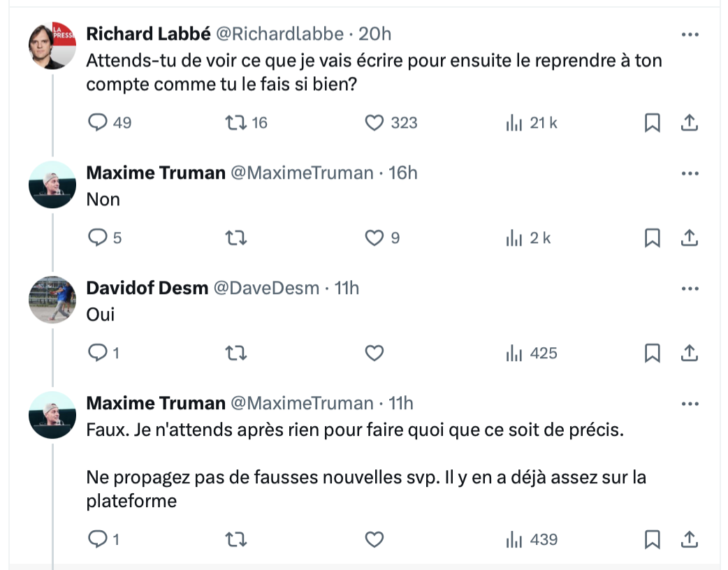This screenshot has height=570, width=728.
Task: View analytics of the 'Non' tweet showing 2 k
Action: pyautogui.click(x=528, y=238)
